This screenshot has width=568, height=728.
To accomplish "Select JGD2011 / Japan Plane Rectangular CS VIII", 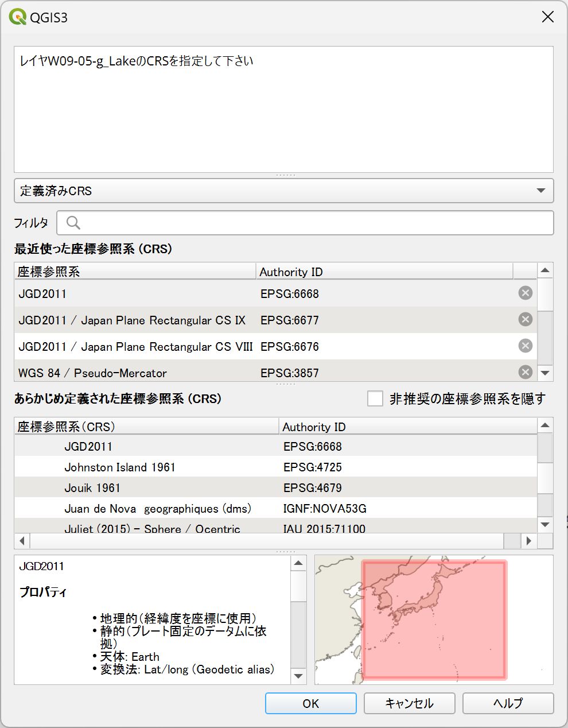I will click(276, 346).
